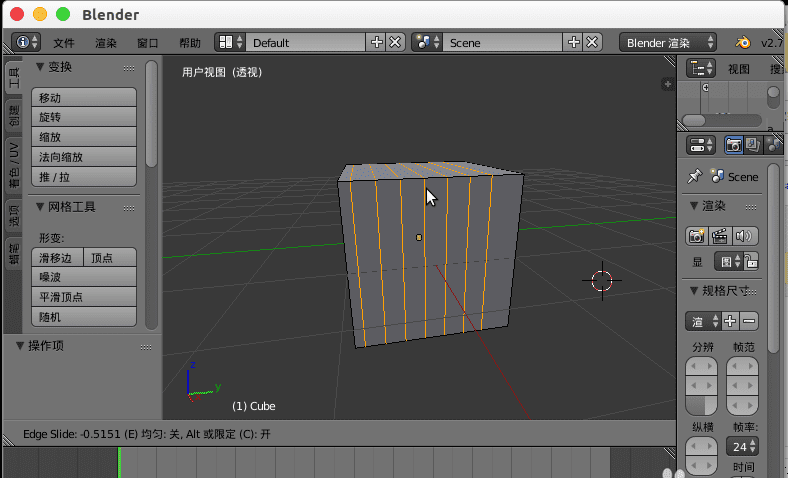The image size is (788, 478).
Task: Open the 窗口 menu
Action: pyautogui.click(x=148, y=43)
